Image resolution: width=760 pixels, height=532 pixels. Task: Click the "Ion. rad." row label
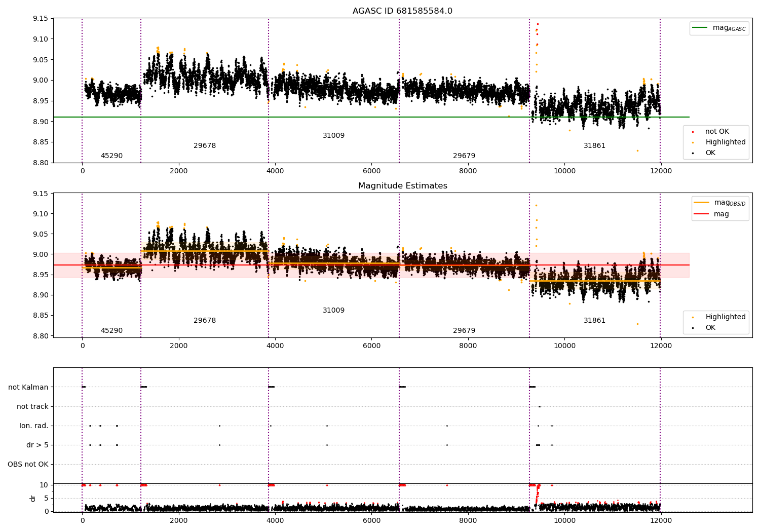(x=34, y=426)
